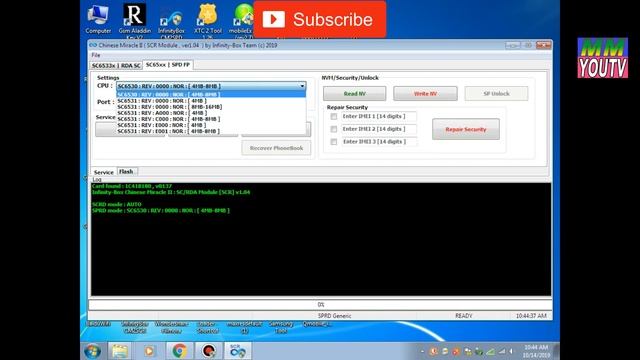Viewport: 640px width, 360px height.
Task: Open the media player taskbar icon
Action: (149, 351)
